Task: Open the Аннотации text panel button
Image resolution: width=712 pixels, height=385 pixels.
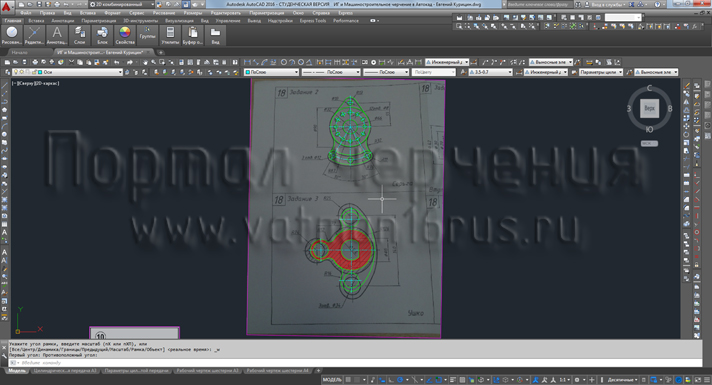Action: point(57,35)
